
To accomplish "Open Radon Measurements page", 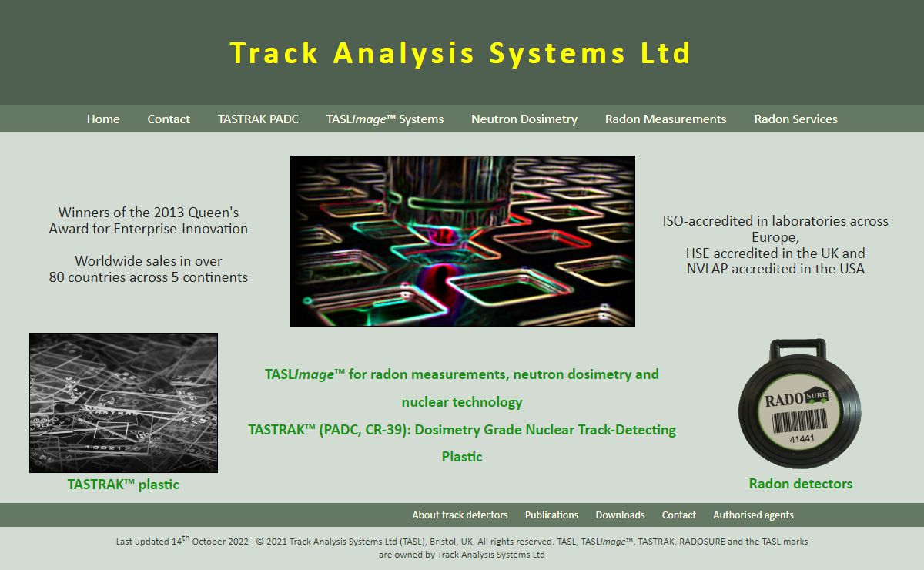I will [x=665, y=119].
